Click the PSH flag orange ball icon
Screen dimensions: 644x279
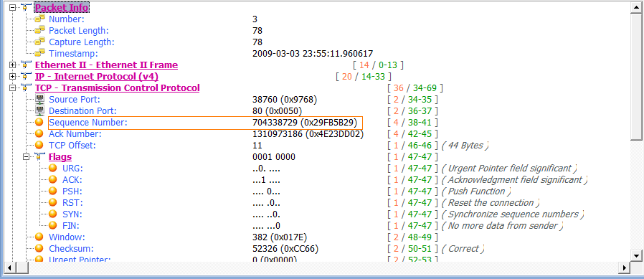click(53, 191)
